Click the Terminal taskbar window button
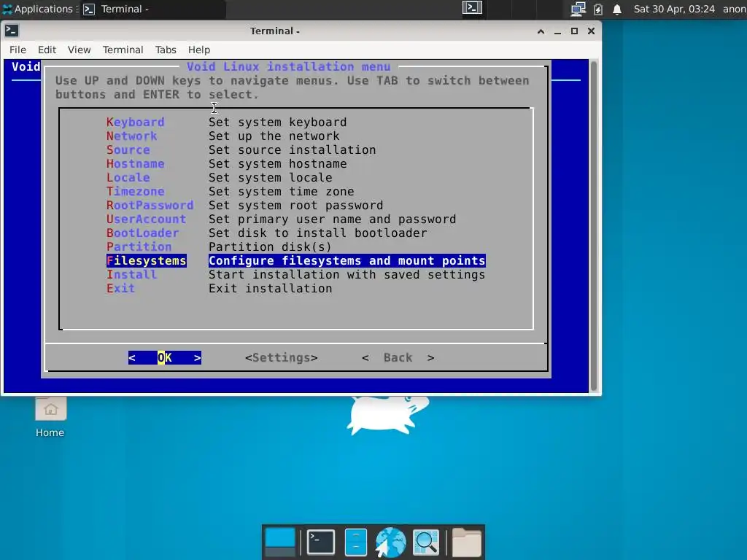The width and height of the screenshot is (747, 560). [x=152, y=9]
